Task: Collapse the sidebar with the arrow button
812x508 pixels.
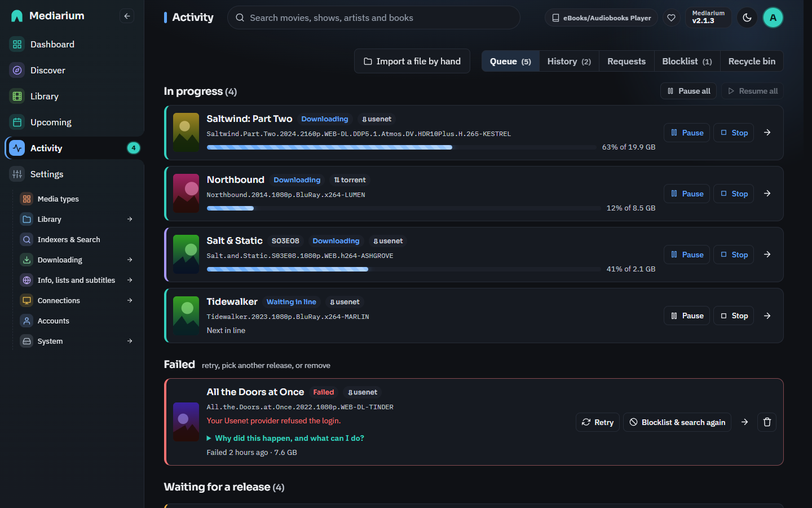Action: (x=127, y=16)
